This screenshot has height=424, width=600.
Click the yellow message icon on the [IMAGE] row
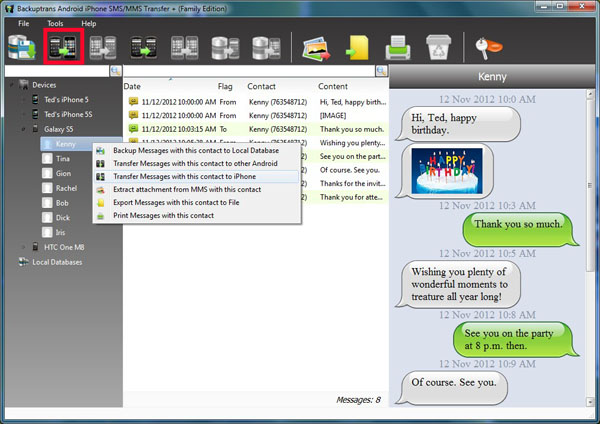133,115
